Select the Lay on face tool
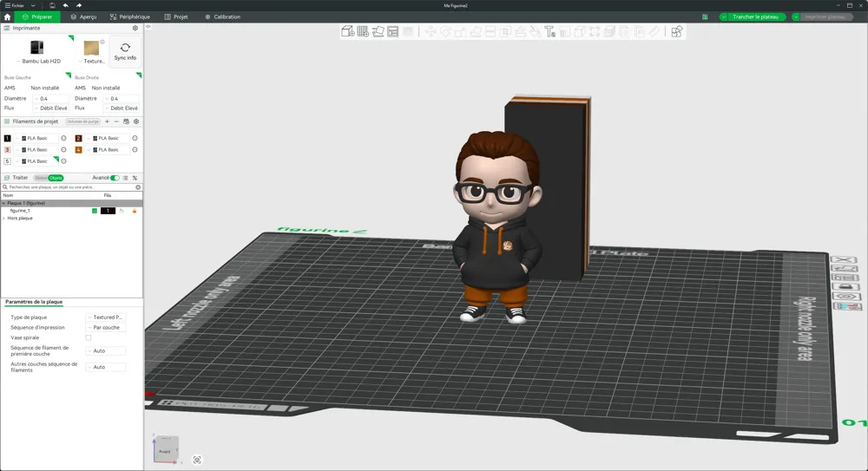 click(x=475, y=31)
